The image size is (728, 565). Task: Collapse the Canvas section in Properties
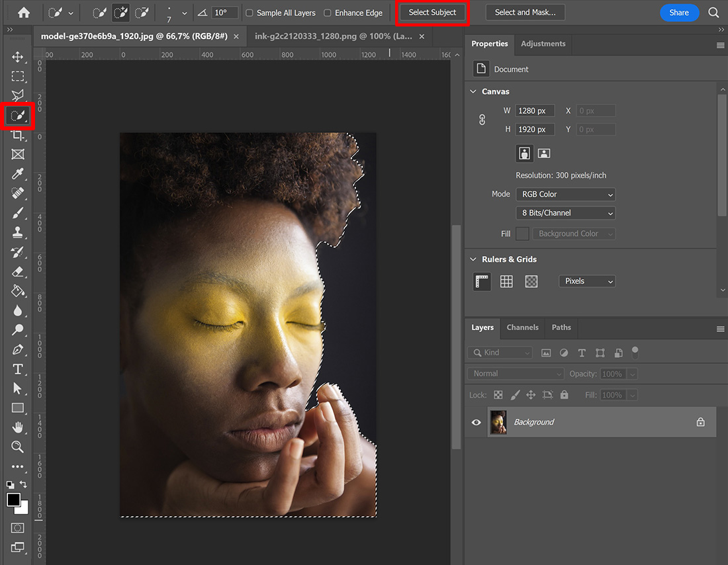473,91
